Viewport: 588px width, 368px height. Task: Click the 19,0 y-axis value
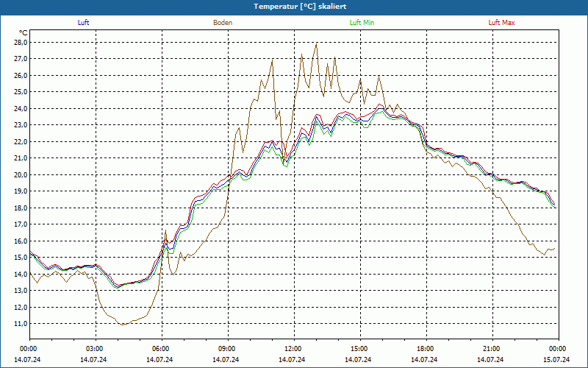click(21, 191)
